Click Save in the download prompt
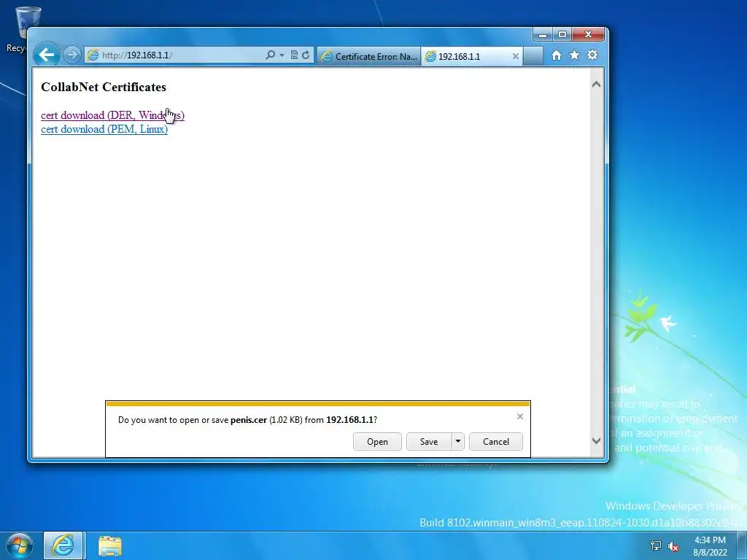 coord(429,441)
